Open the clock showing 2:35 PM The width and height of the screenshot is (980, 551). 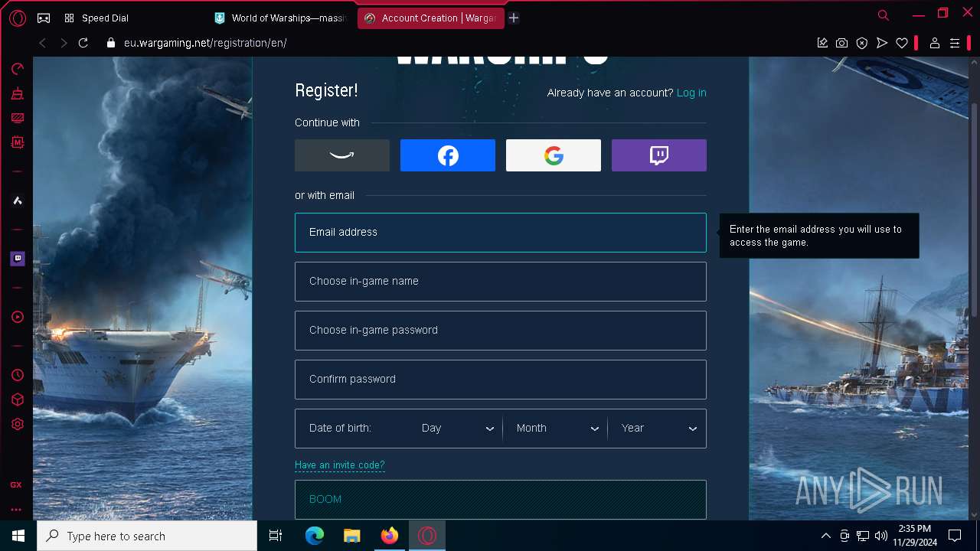point(914,536)
